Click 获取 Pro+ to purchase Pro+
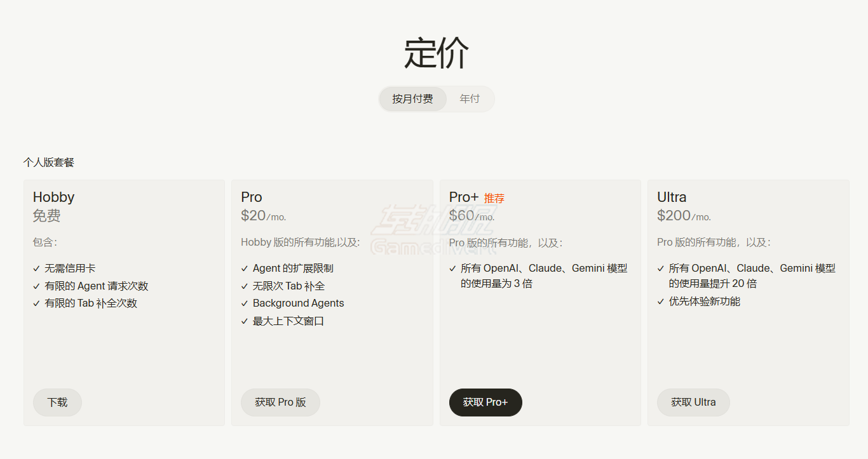The image size is (868, 459). (x=485, y=402)
